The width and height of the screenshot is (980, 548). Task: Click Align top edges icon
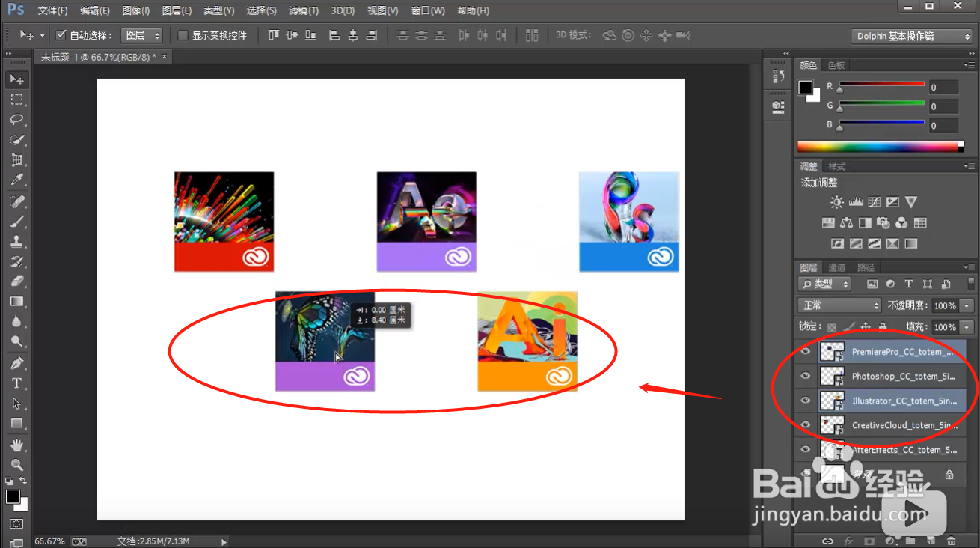click(273, 35)
